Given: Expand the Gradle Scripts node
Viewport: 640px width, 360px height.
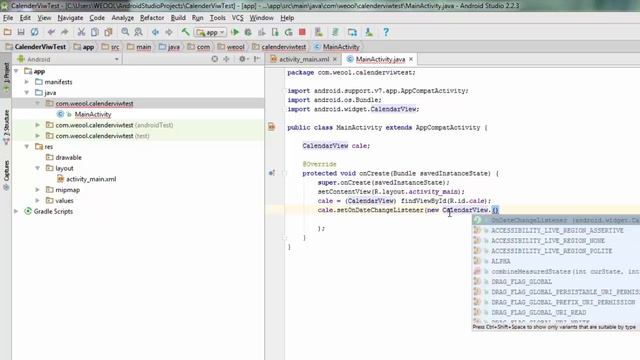Looking at the screenshot, I should (16, 211).
